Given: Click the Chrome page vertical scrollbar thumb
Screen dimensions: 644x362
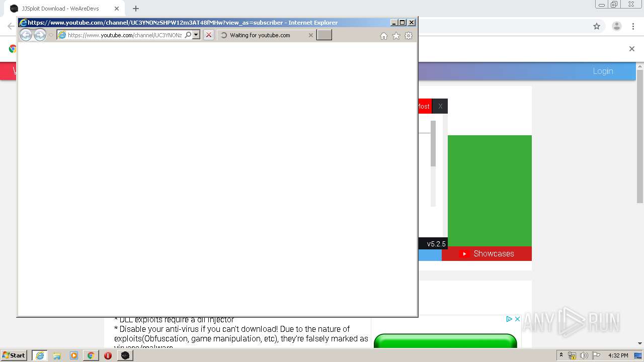Looking at the screenshot, I should [x=640, y=136].
